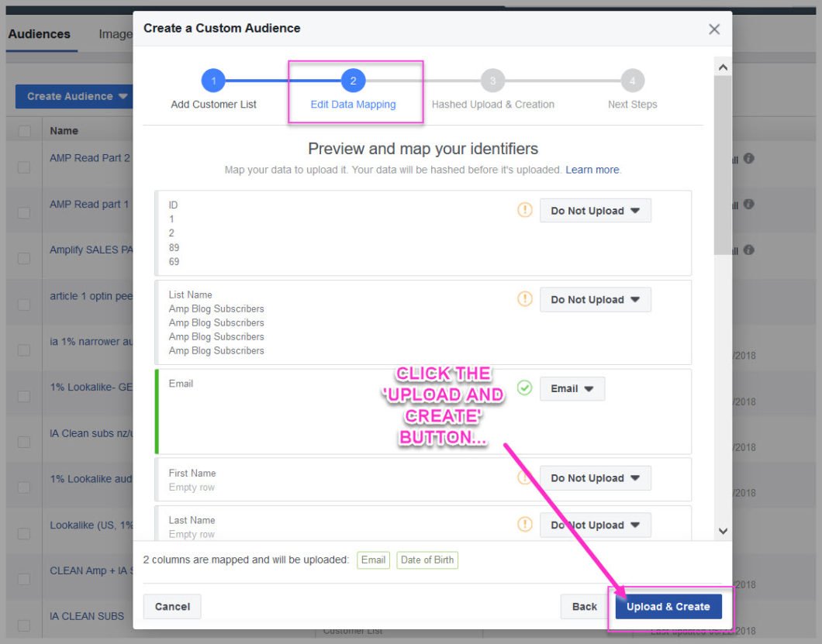Viewport: 822px width, 644px height.
Task: Open the Email mapping dropdown
Action: pos(572,389)
